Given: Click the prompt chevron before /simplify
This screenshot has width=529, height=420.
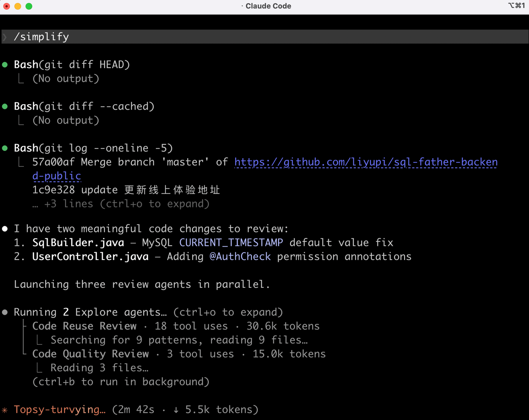Looking at the screenshot, I should coord(5,37).
